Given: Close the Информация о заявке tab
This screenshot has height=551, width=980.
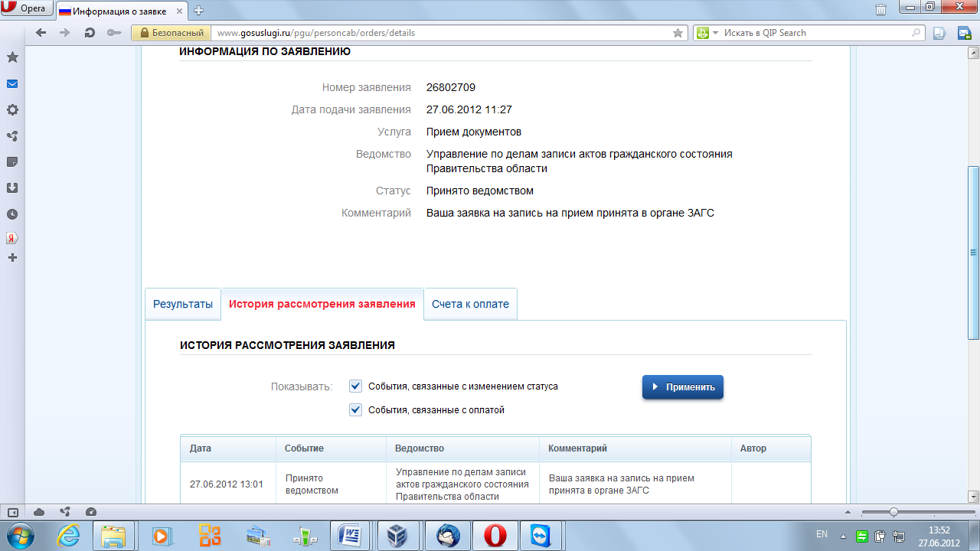Looking at the screenshot, I should point(181,11).
